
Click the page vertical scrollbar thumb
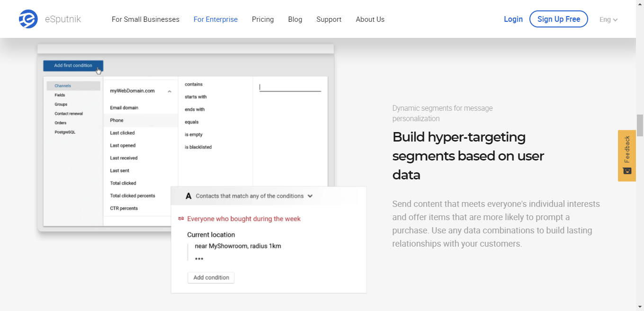[x=640, y=125]
